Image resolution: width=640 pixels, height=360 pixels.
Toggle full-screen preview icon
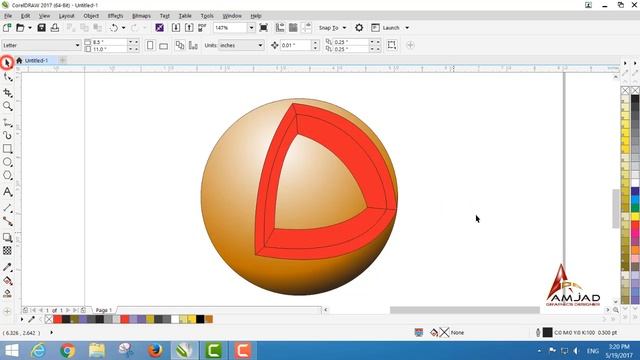(x=264, y=28)
